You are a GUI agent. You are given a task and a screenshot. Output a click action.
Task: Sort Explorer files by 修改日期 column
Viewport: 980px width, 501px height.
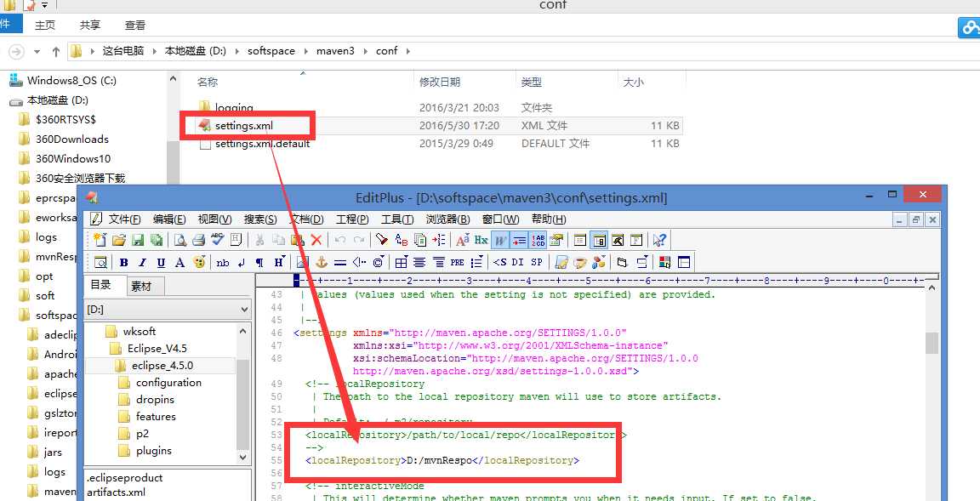(x=439, y=82)
